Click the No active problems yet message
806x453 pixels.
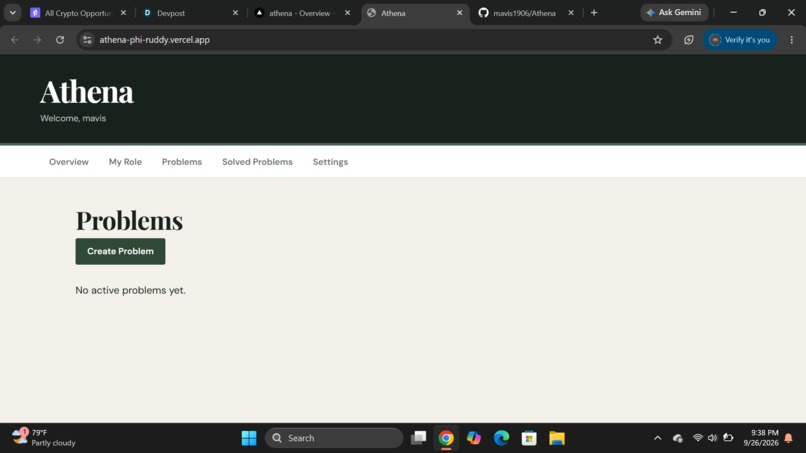pos(131,291)
